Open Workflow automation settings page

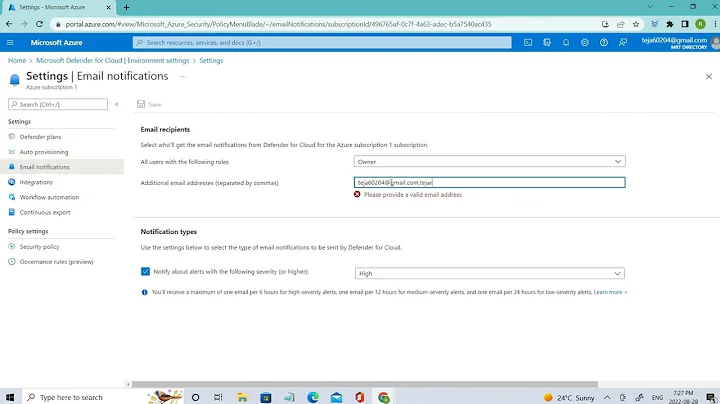[49, 197]
